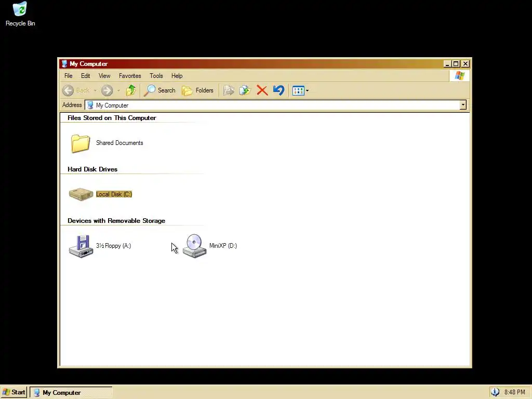Click the Forward arrow button
Image resolution: width=532 pixels, height=399 pixels.
pyautogui.click(x=107, y=90)
